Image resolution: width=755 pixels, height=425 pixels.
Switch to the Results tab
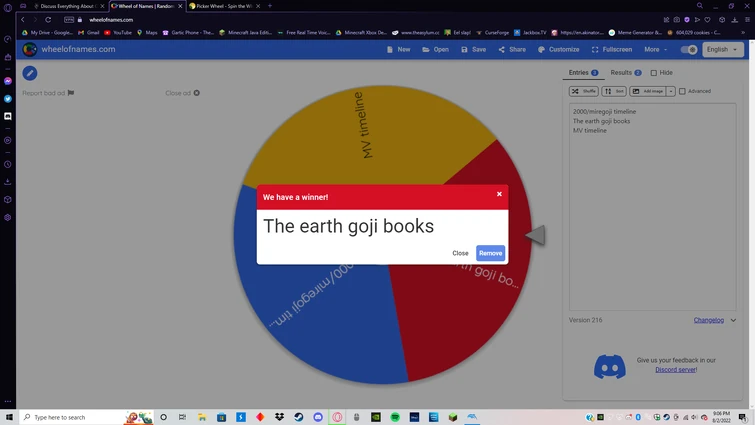pos(625,73)
